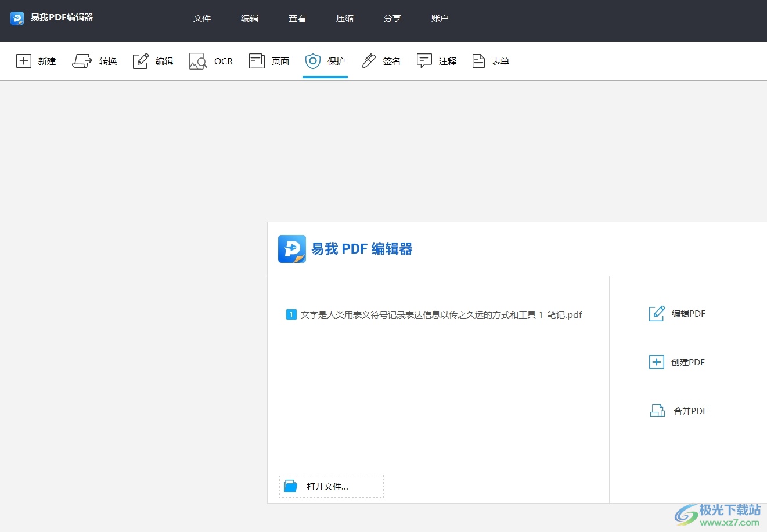Click the 打开文件... button
Image resolution: width=767 pixels, height=532 pixels.
(332, 486)
